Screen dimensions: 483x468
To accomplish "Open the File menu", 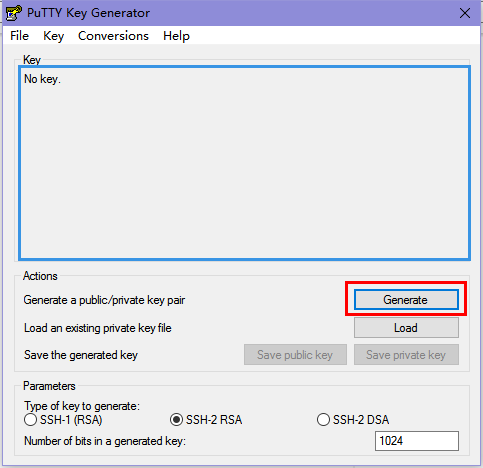I will pyautogui.click(x=19, y=36).
